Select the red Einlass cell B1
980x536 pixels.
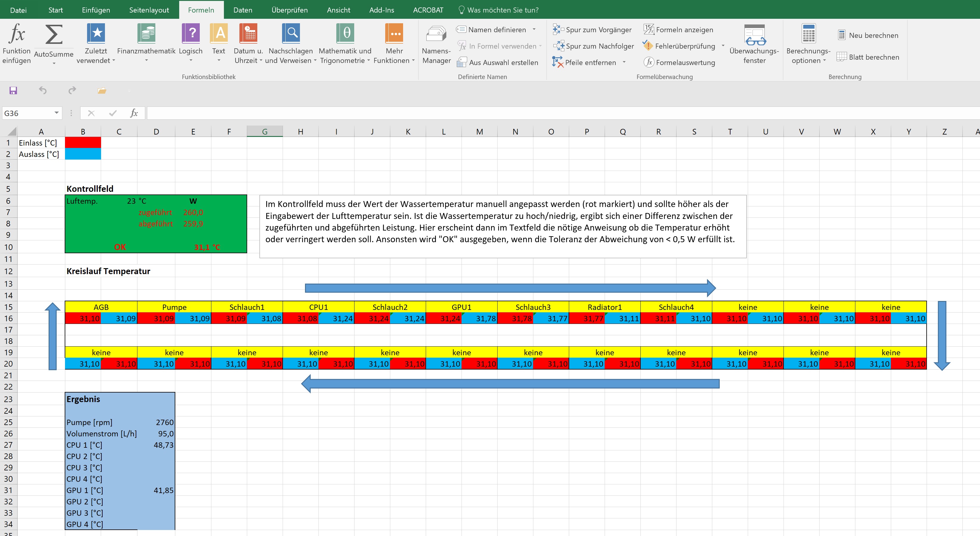83,143
